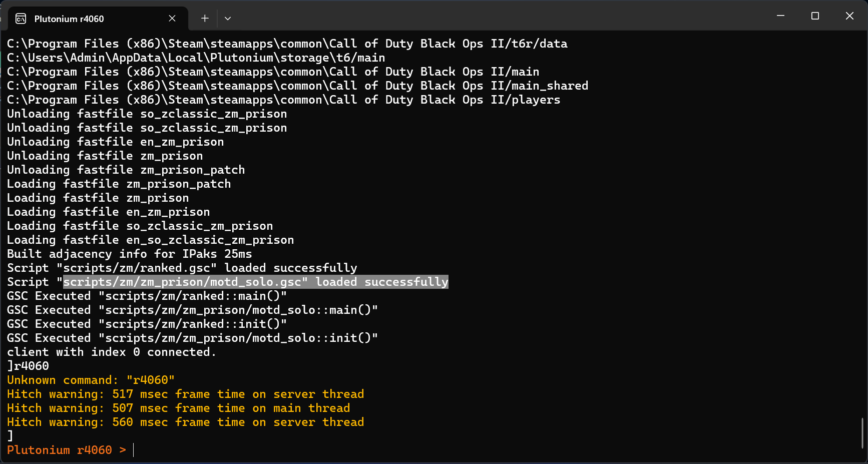
Task: Click the terminal scrollbar thumb
Action: (863, 433)
